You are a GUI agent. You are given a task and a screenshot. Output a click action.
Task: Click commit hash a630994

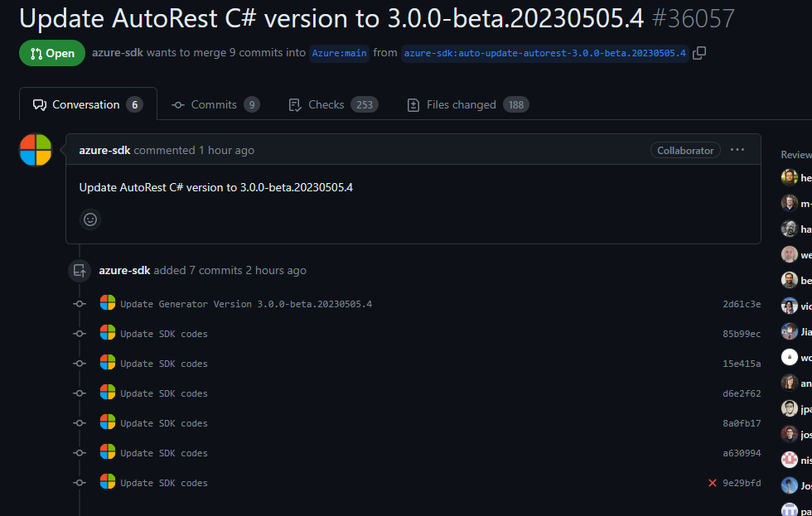pos(741,452)
